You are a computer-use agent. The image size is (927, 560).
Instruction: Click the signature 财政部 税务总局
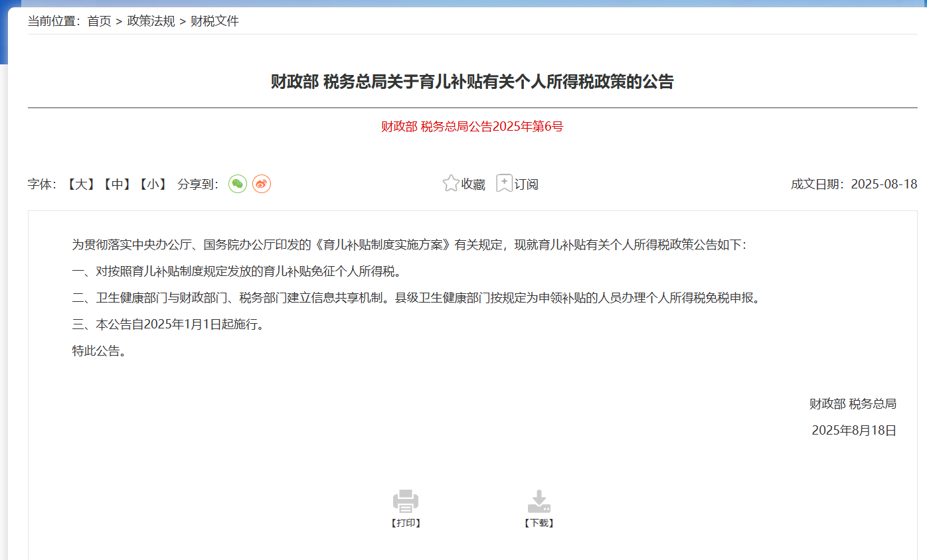853,403
